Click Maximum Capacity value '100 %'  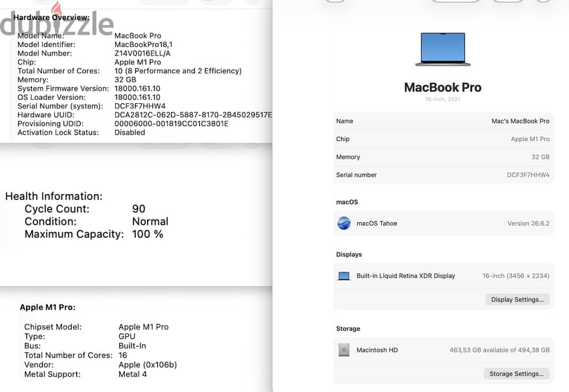point(147,235)
